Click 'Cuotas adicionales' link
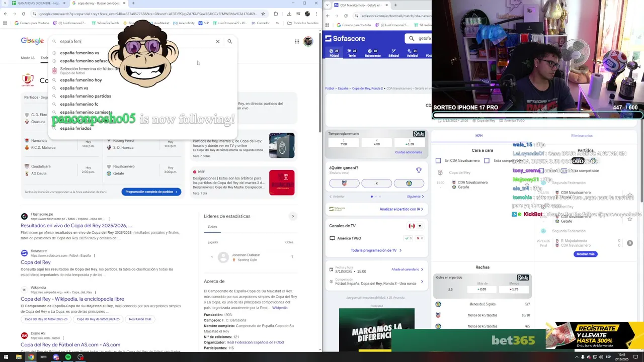The image size is (644, 362). tap(409, 152)
